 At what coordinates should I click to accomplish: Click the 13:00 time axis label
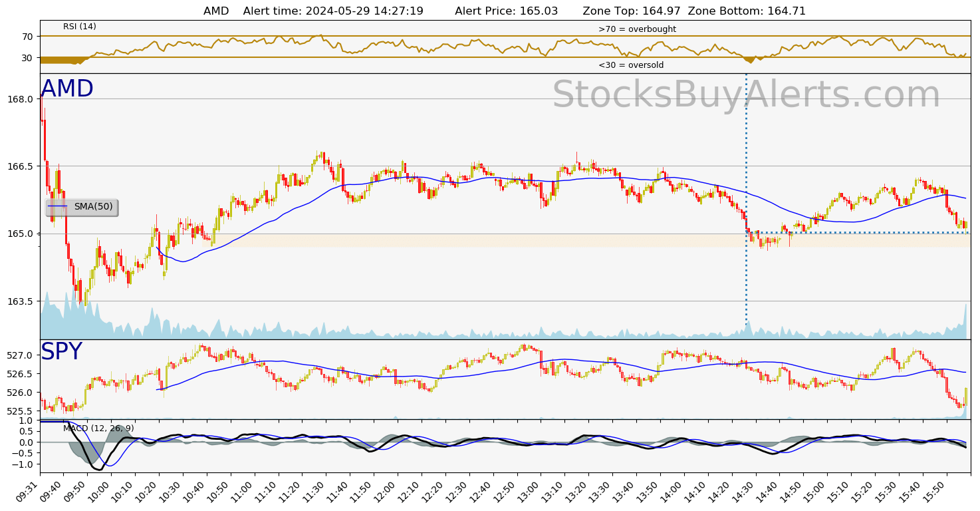click(529, 491)
